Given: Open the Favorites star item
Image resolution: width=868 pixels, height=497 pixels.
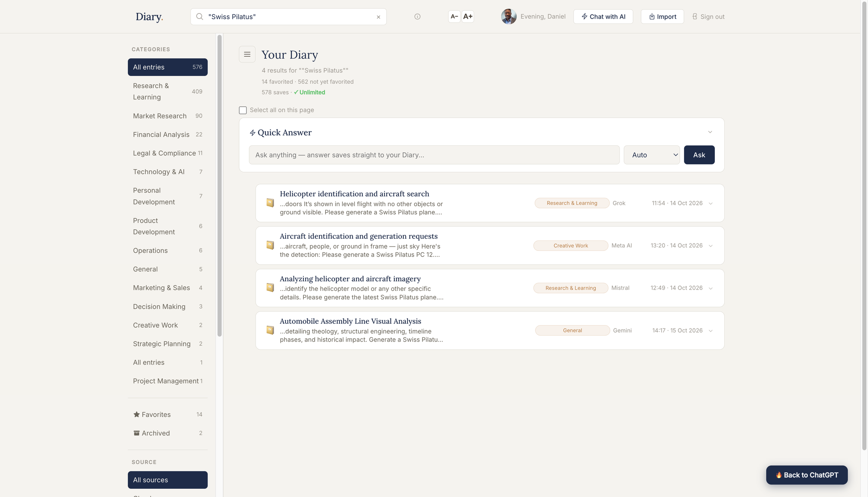Looking at the screenshot, I should 168,415.
